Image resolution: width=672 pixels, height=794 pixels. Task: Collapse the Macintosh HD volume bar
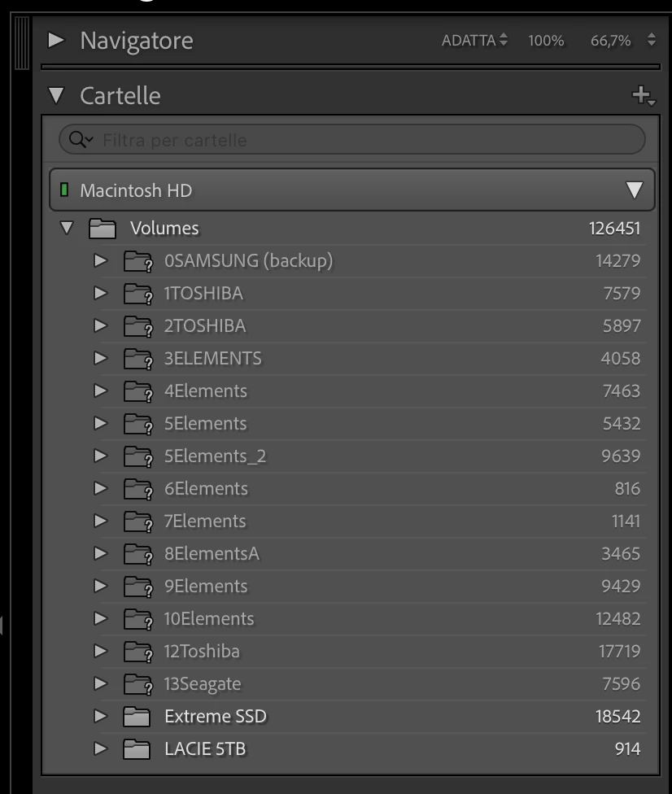coord(635,190)
